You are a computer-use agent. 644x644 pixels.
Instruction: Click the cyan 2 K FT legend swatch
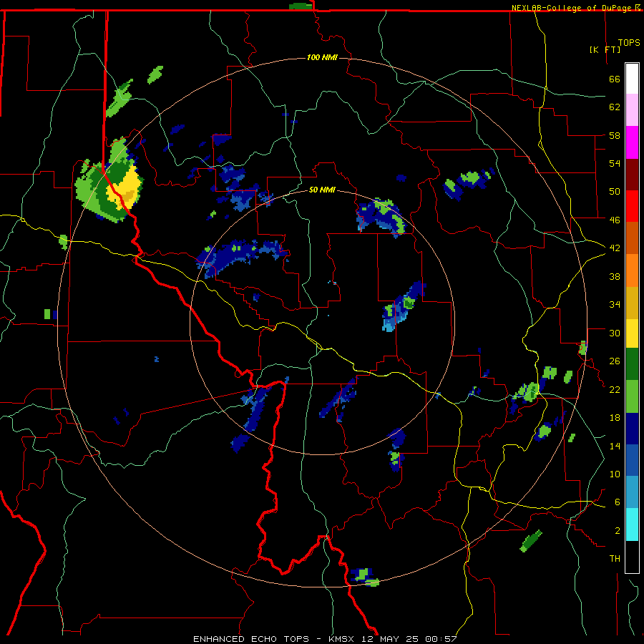pos(632,525)
